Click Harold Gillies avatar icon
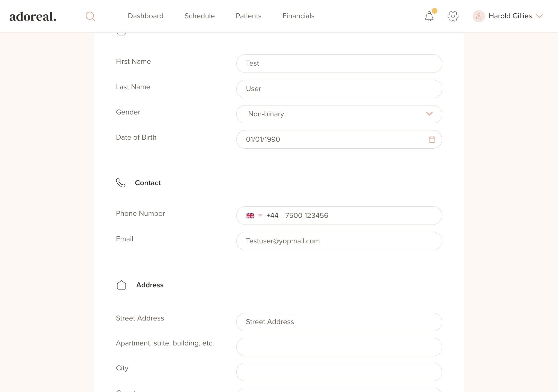This screenshot has height=392, width=558. (478, 16)
